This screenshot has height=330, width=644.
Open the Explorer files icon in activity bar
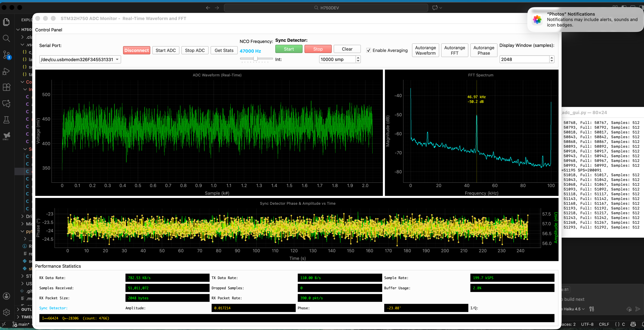click(x=6, y=22)
